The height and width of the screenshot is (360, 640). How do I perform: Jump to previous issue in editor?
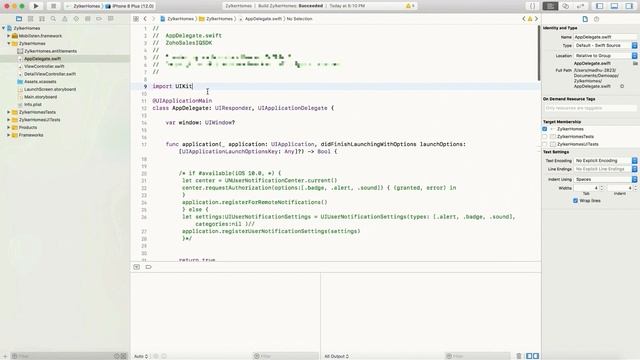(524, 19)
